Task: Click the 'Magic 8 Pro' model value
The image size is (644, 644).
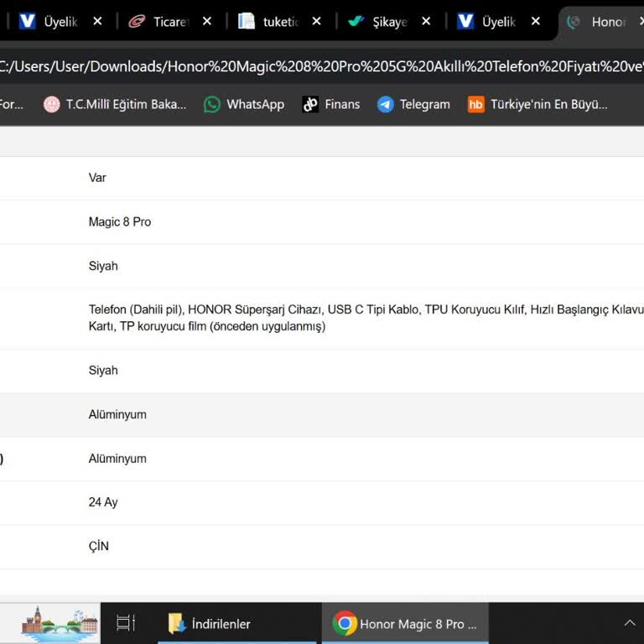Action: (120, 221)
